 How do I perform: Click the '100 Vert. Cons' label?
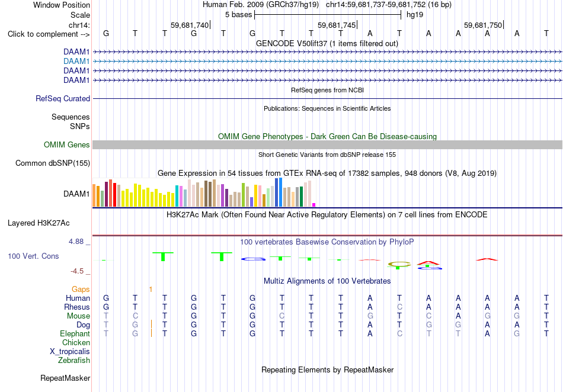point(33,256)
